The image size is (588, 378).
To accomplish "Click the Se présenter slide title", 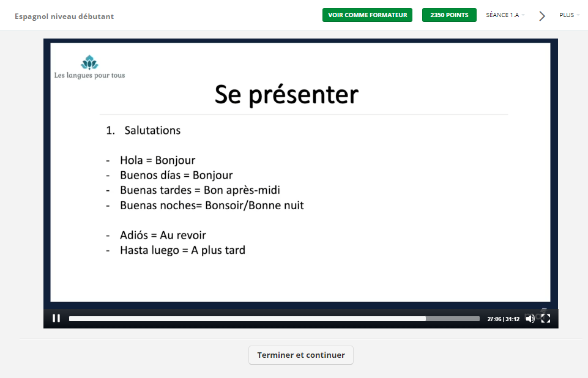I will click(286, 94).
